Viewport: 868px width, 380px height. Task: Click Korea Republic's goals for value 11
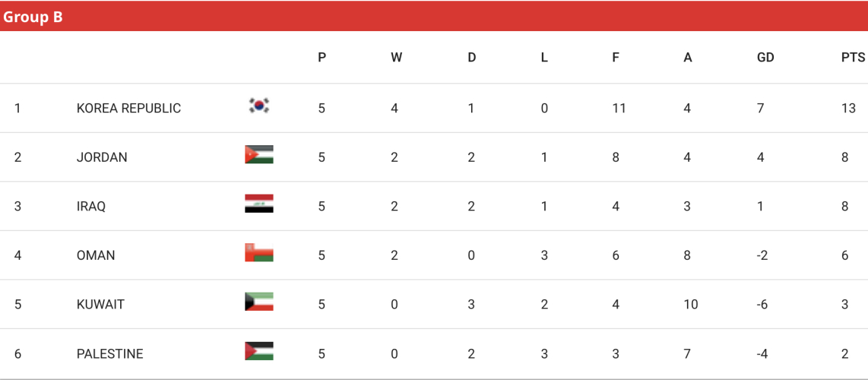pos(619,109)
